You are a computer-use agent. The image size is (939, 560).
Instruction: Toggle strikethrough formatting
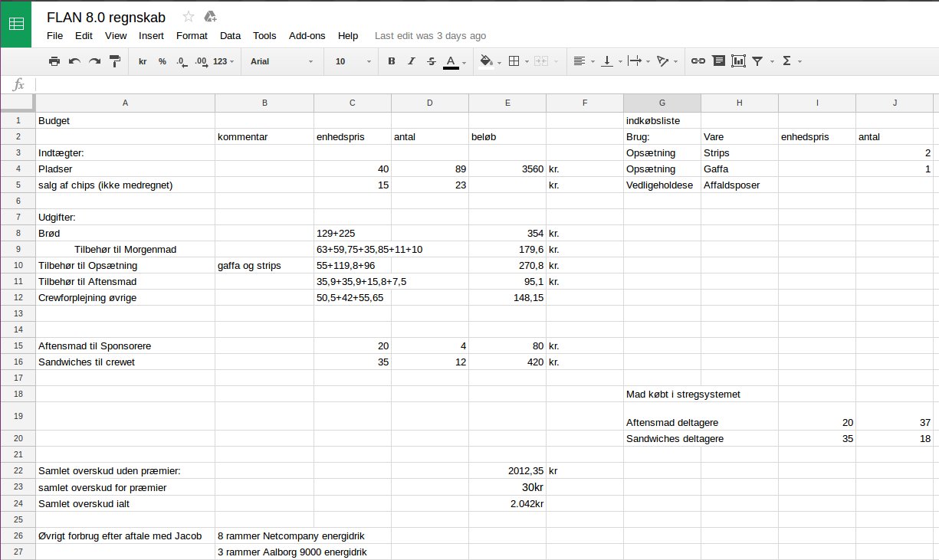[431, 61]
